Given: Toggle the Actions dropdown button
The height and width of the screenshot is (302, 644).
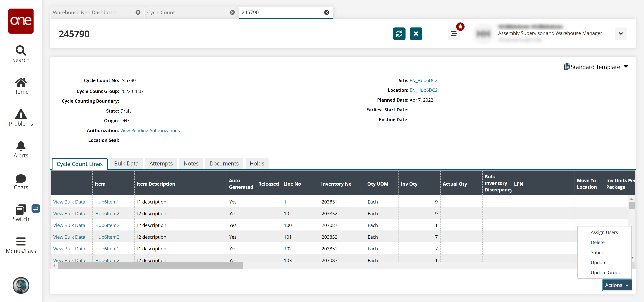Looking at the screenshot, I should (616, 285).
